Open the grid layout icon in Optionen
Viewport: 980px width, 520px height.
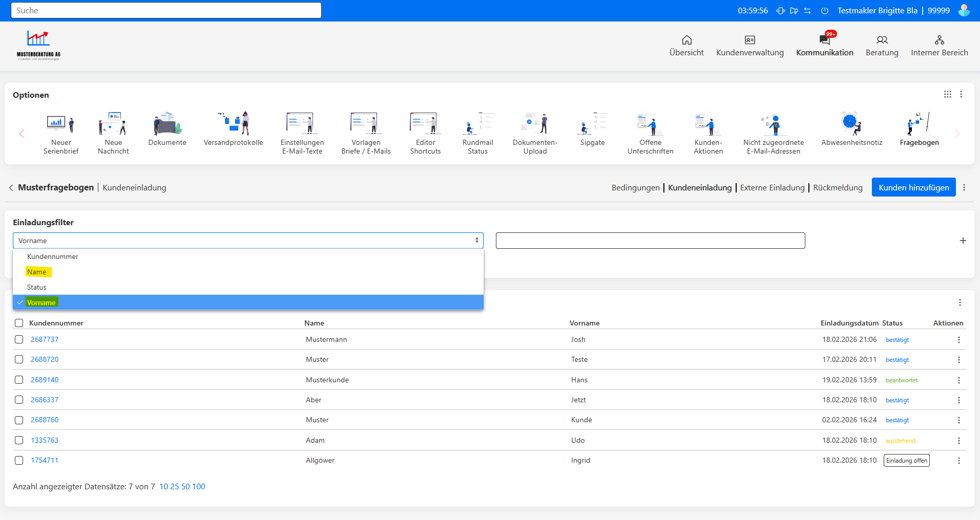point(947,94)
